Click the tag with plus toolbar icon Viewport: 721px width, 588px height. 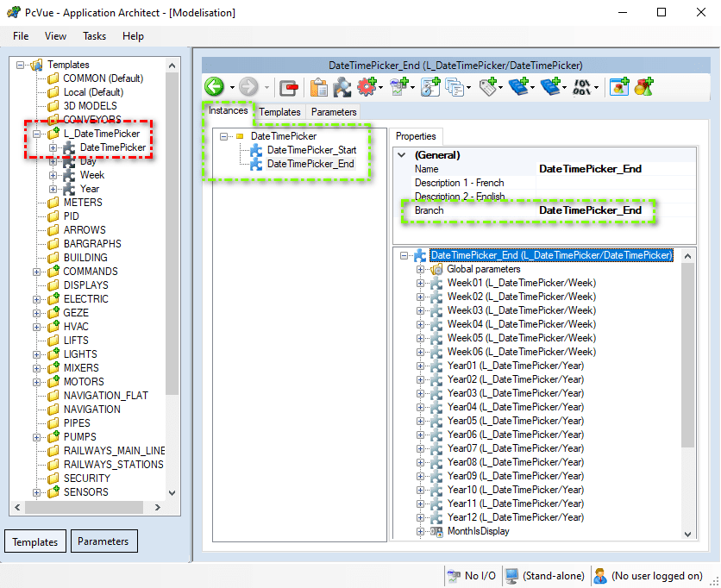pyautogui.click(x=489, y=87)
